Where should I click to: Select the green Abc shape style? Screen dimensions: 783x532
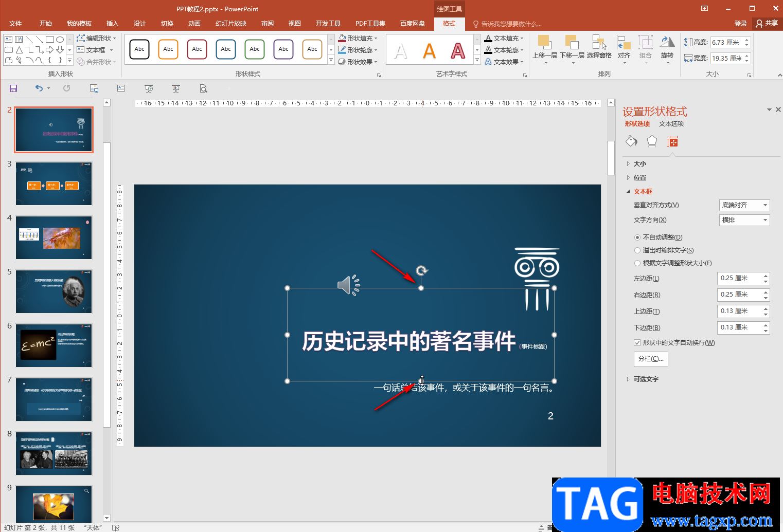pos(255,49)
